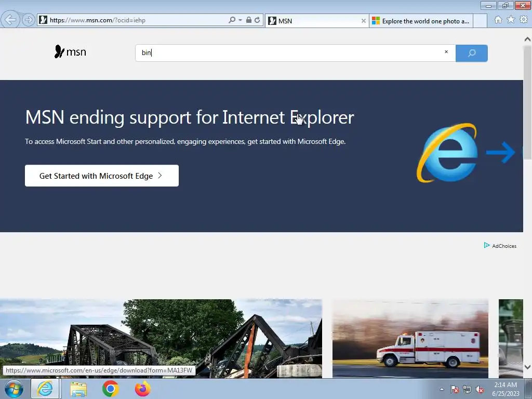This screenshot has width=532, height=399.
Task: Open the address bar autocomplete dropdown arrow
Action: 240,20
